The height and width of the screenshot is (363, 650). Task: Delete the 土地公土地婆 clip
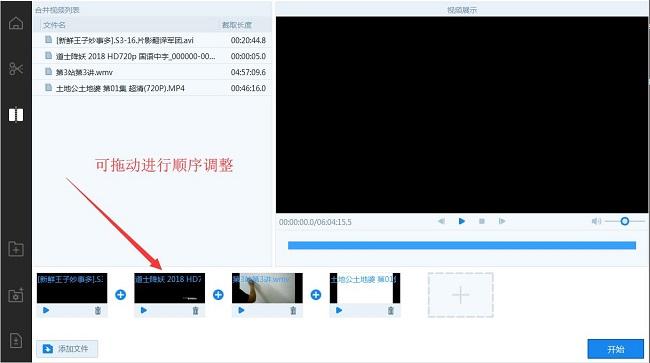click(390, 310)
